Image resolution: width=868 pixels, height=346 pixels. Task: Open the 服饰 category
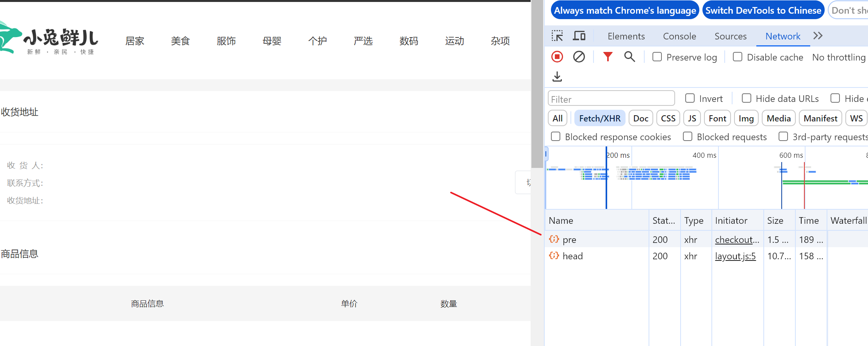pyautogui.click(x=226, y=41)
